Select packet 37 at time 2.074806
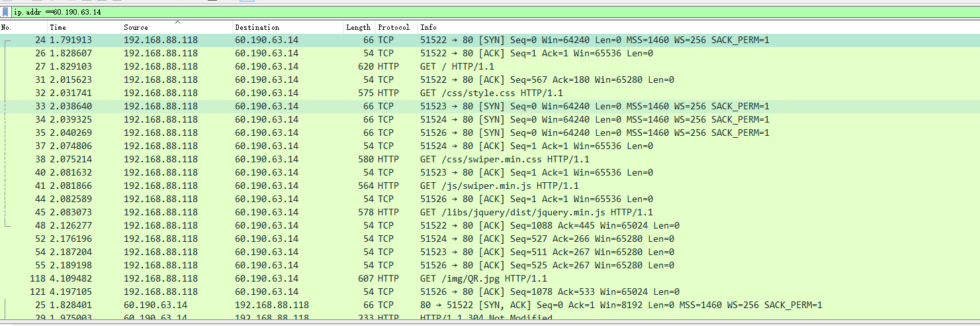 click(490, 146)
